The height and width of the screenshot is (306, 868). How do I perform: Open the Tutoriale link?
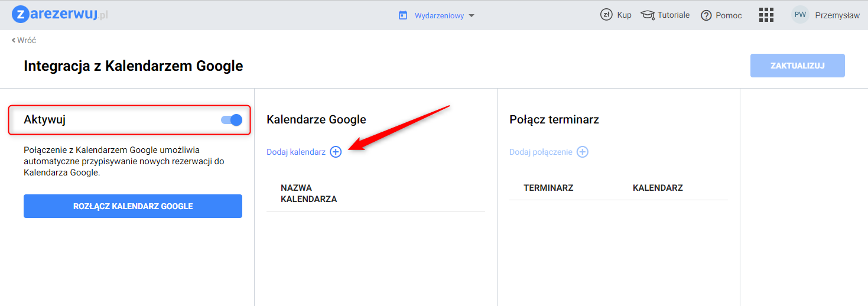pyautogui.click(x=674, y=15)
